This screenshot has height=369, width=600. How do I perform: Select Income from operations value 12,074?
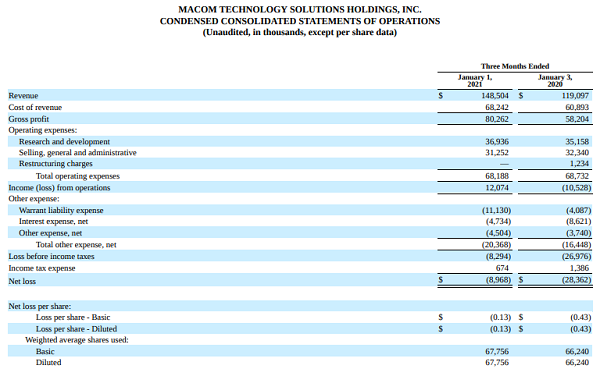(x=497, y=188)
